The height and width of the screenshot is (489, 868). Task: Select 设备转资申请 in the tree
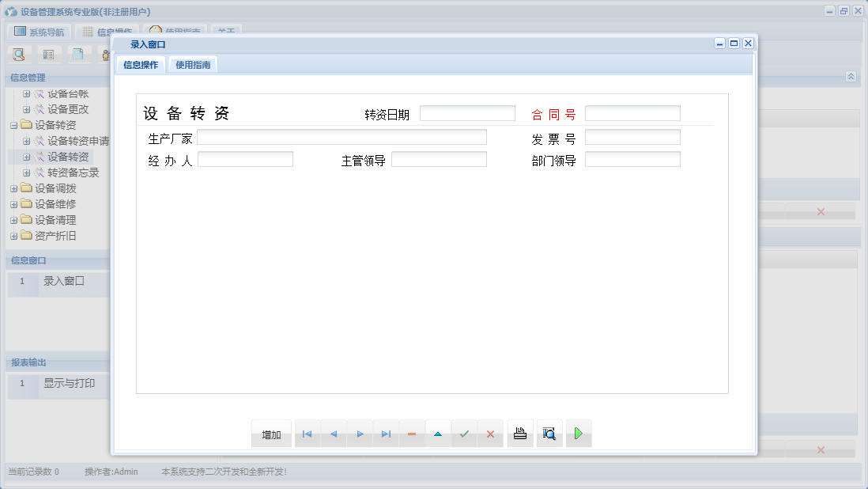point(78,141)
